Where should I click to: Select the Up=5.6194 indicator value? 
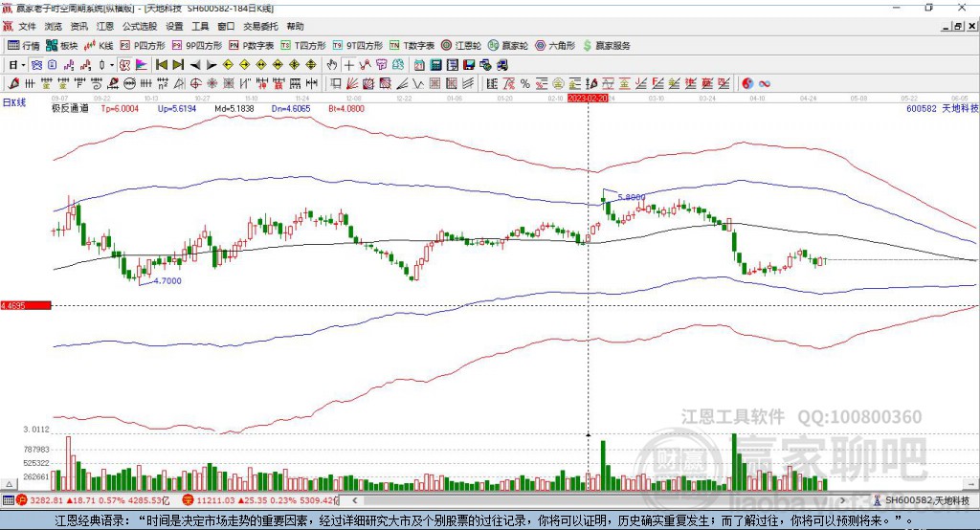pos(177,108)
